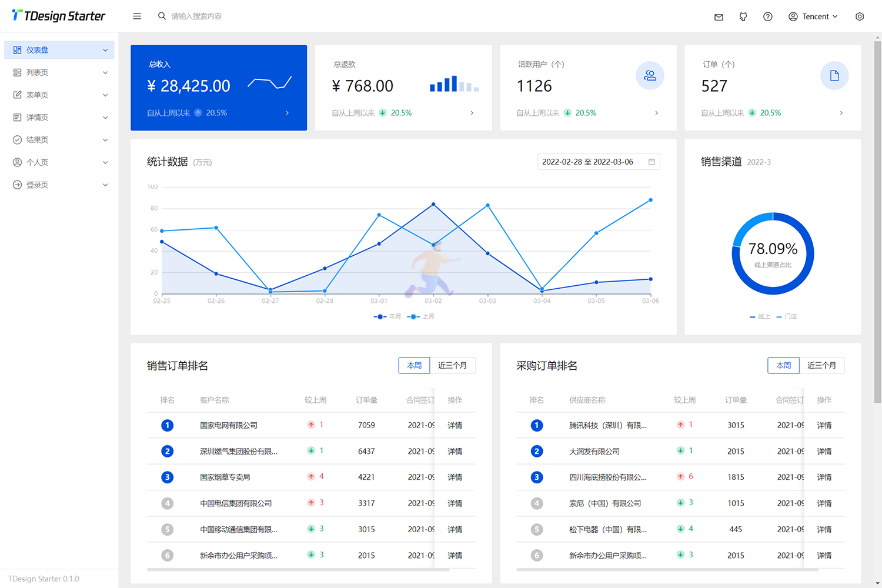882x588 pixels.
Task: Click the page vertical scrollbar
Action: click(x=877, y=222)
